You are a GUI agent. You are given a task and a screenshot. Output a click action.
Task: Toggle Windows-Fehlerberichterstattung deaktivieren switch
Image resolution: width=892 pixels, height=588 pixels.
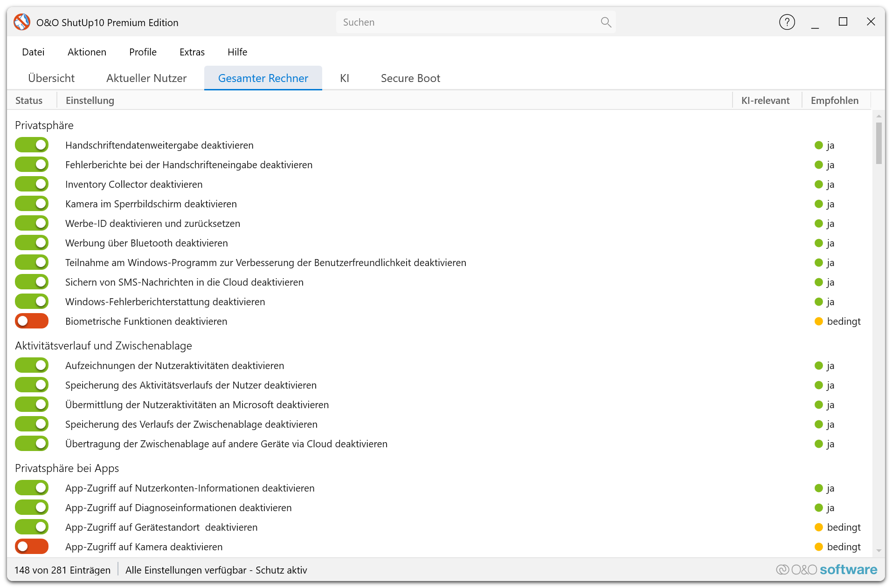tap(32, 301)
